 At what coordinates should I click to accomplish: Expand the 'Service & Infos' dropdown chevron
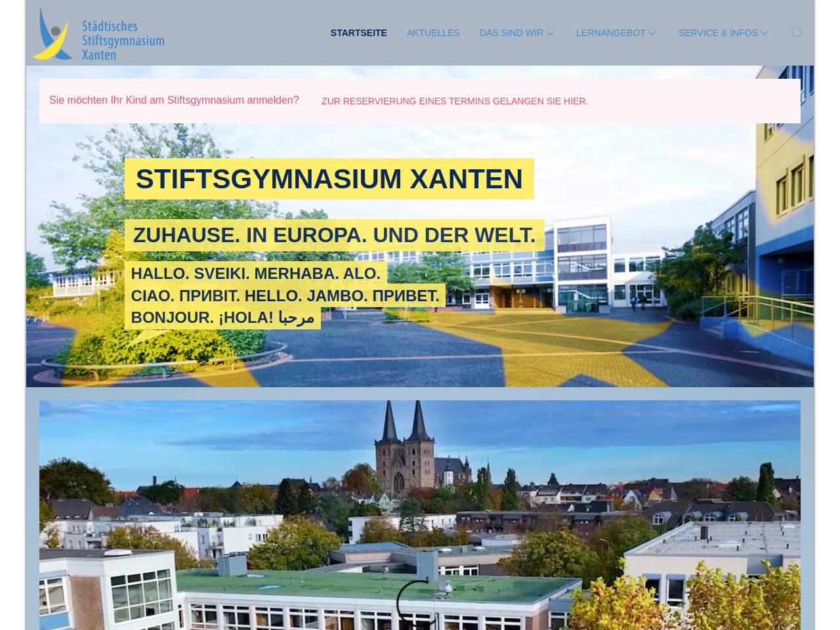point(765,33)
